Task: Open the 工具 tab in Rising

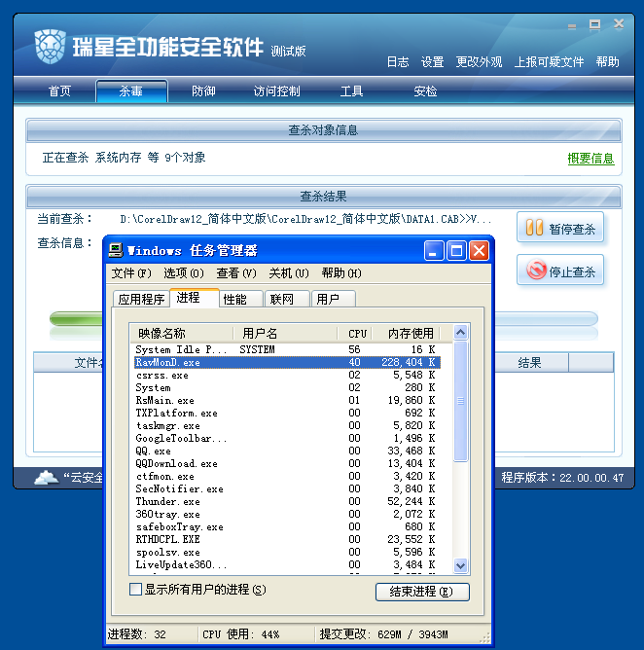Action: tap(351, 90)
